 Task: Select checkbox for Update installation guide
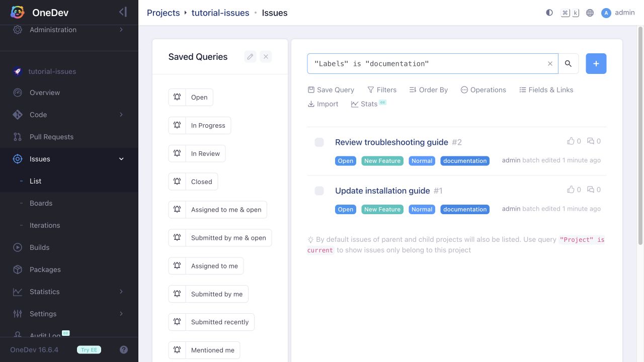pos(319,191)
